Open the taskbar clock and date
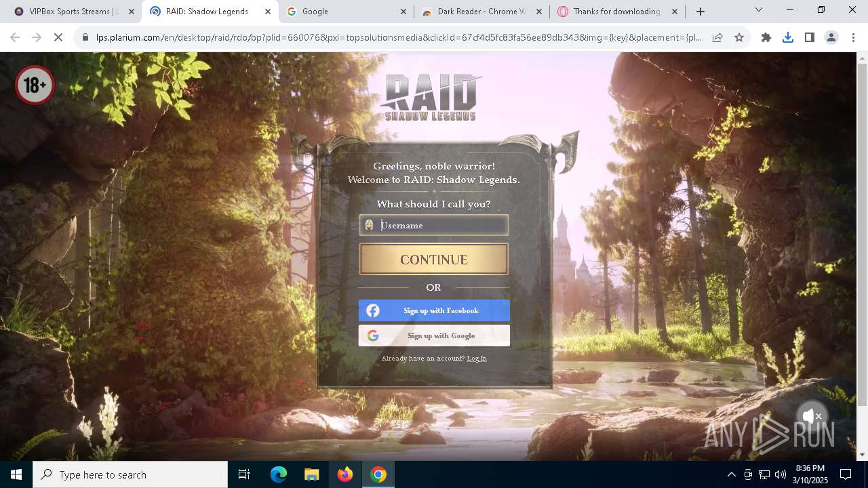The height and width of the screenshot is (488, 868). (810, 474)
